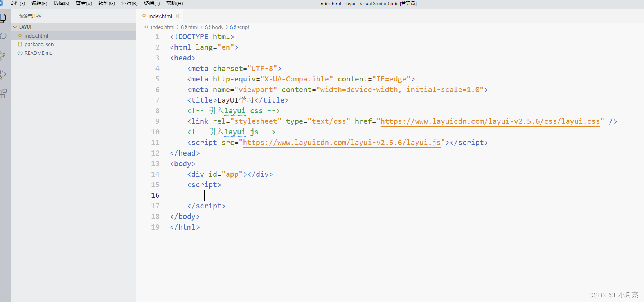Close the index.html editor tab
The height and width of the screenshot is (302, 644).
pos(178,16)
